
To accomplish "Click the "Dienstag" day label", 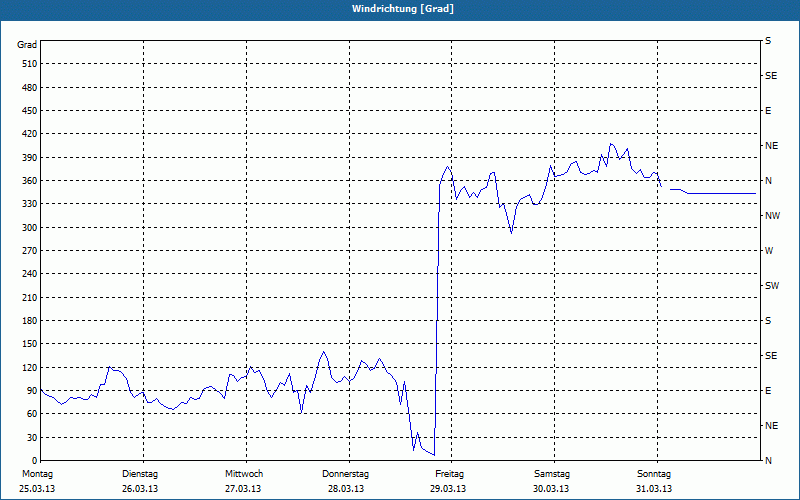I will [x=140, y=474].
